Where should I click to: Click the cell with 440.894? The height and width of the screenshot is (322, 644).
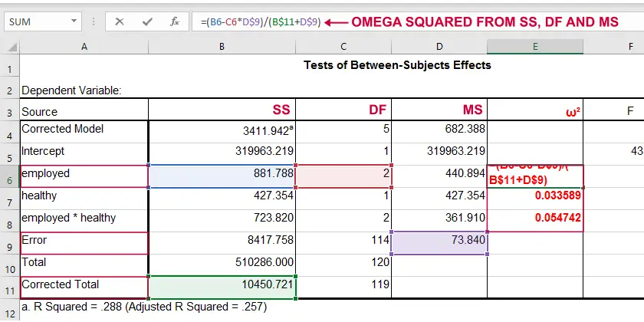pos(439,176)
